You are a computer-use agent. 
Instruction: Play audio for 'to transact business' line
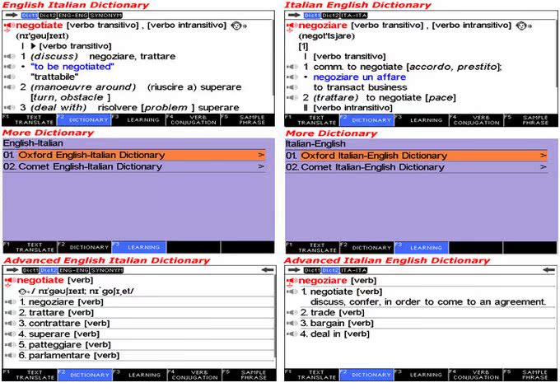click(292, 87)
